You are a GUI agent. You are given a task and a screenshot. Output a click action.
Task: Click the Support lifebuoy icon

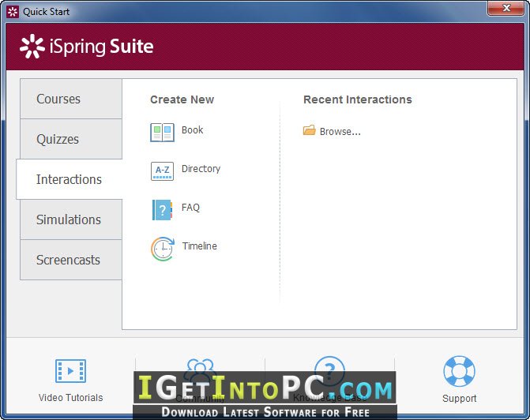(x=459, y=371)
